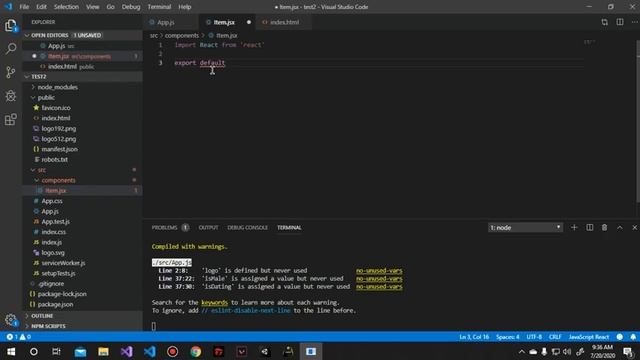Click the editor vertical scrollbar
Image resolution: width=640 pixels, height=360 pixels.
[x=638, y=122]
